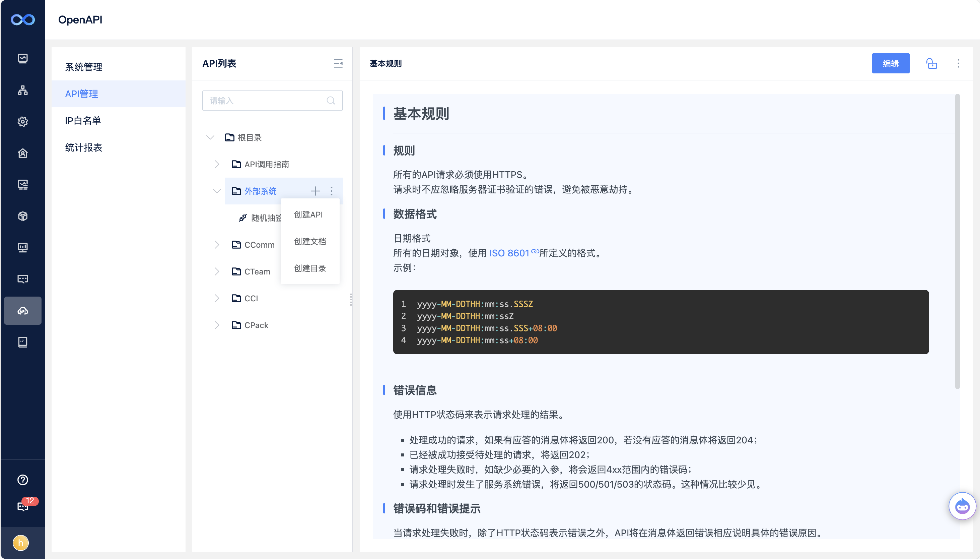Click the plus icon on 外部系统 folder
This screenshot has height=559, width=980.
click(315, 191)
